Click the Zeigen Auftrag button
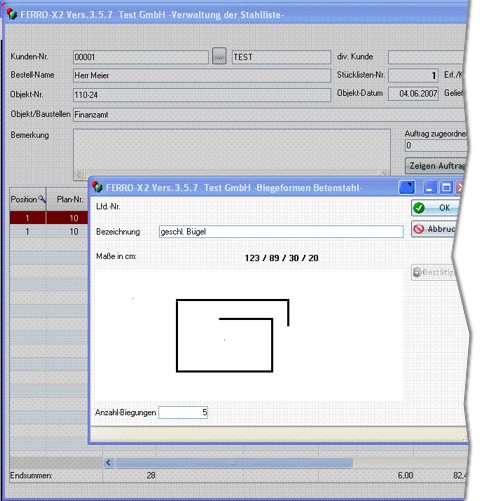Screen dimensions: 480x501 [x=436, y=166]
